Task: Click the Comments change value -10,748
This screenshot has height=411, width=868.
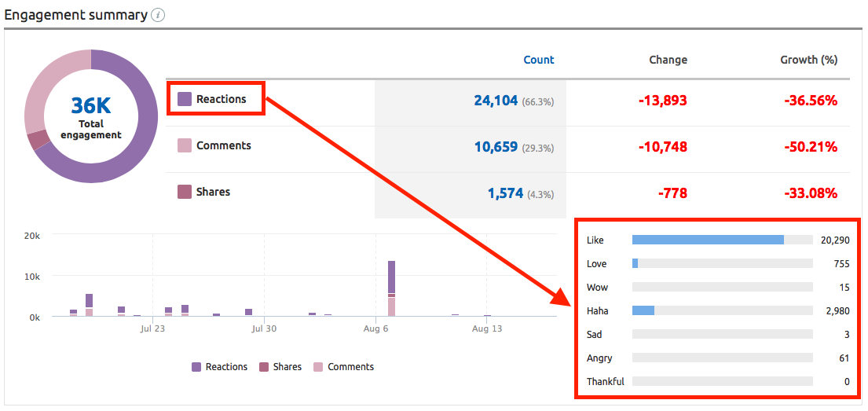Action: pyautogui.click(x=663, y=147)
